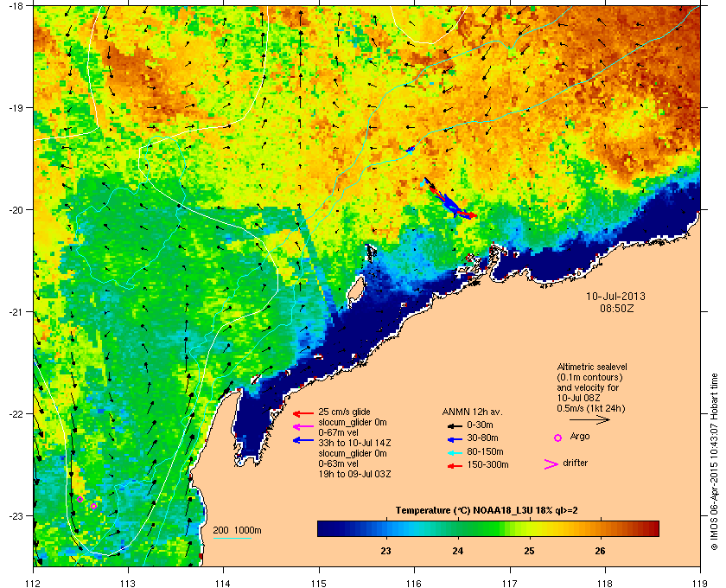Click the ANMN 12h av. heading
Viewport: 726px width, 588px height.
(472, 412)
